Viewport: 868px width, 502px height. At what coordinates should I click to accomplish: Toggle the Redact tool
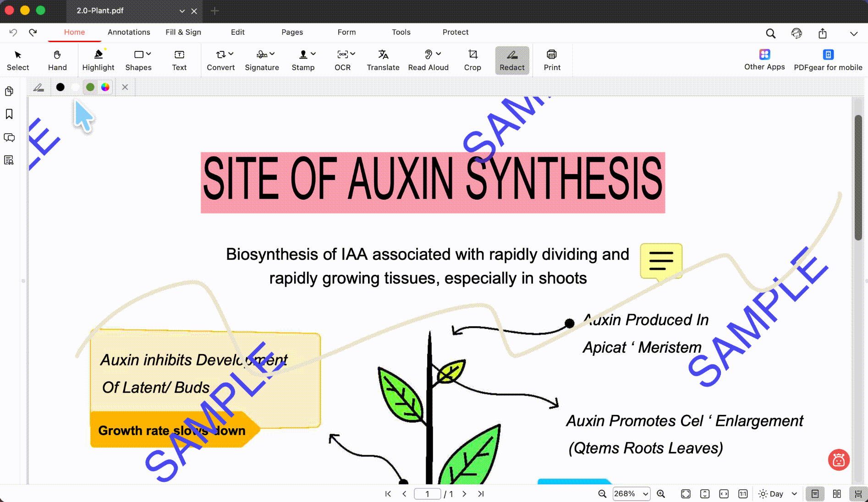pos(512,60)
